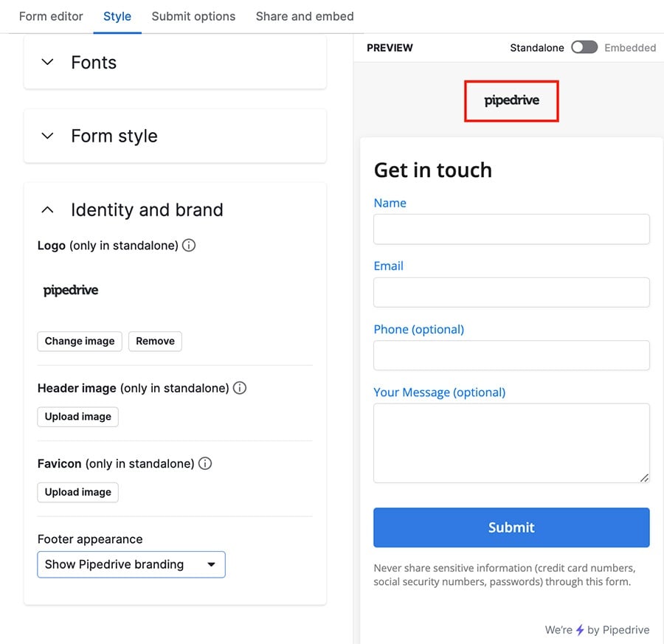Expand the Form style section
Viewport: 664px width, 644px height.
point(48,136)
